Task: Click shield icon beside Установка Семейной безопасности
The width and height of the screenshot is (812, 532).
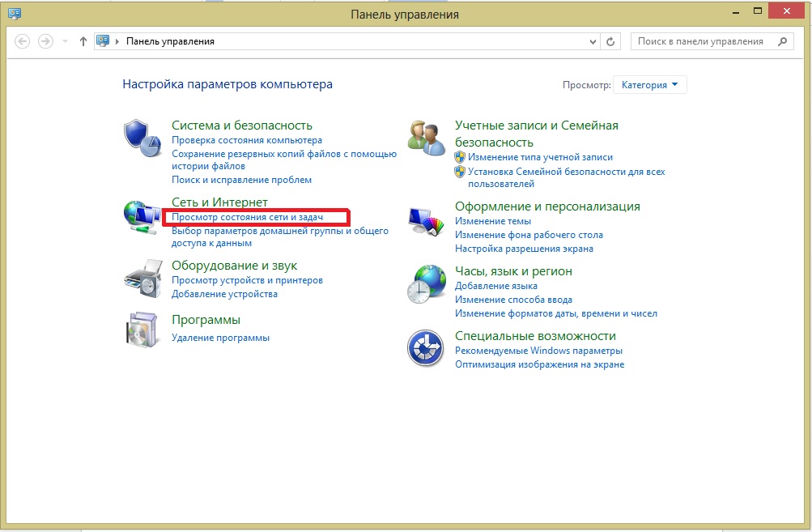Action: (459, 172)
